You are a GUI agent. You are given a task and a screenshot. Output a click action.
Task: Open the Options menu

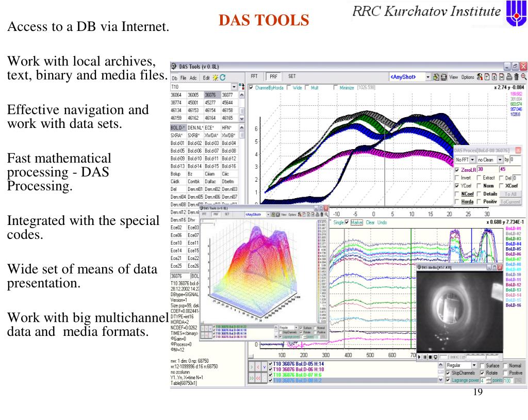[x=468, y=77]
